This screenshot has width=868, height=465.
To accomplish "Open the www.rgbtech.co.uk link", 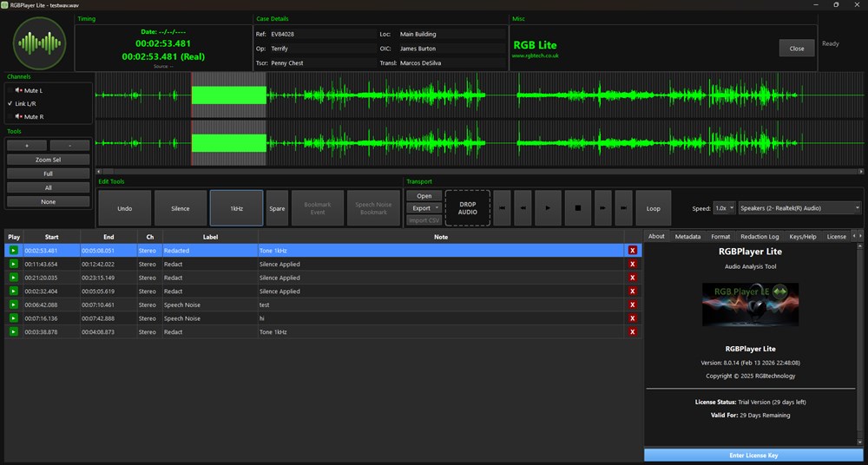I will click(x=536, y=56).
